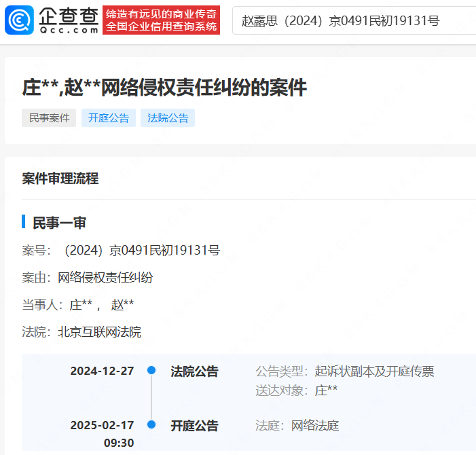Open the court link 北京互联网法院
Image resolution: width=476 pixels, height=455 pixels.
99,332
